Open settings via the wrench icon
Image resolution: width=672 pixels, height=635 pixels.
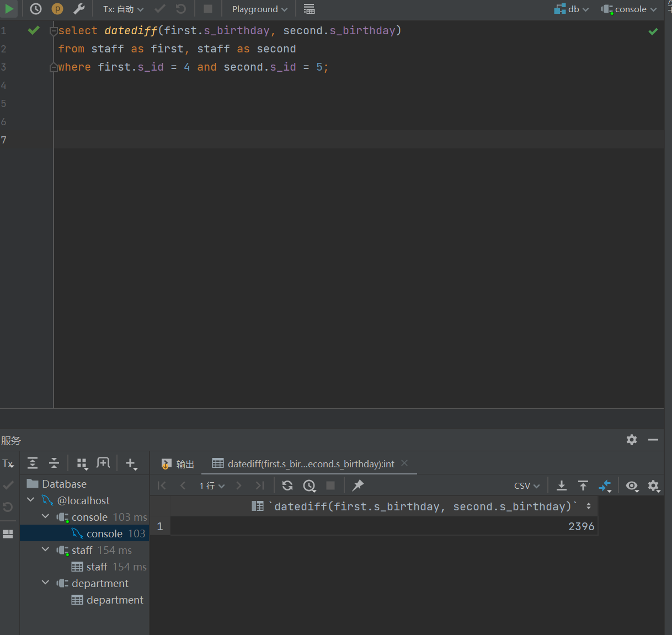point(79,9)
